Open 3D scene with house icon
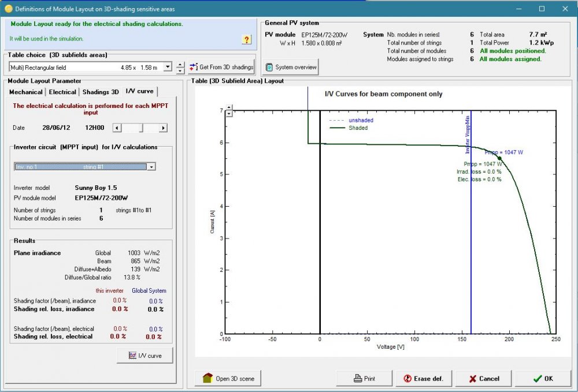578x392 pixels. [x=228, y=379]
